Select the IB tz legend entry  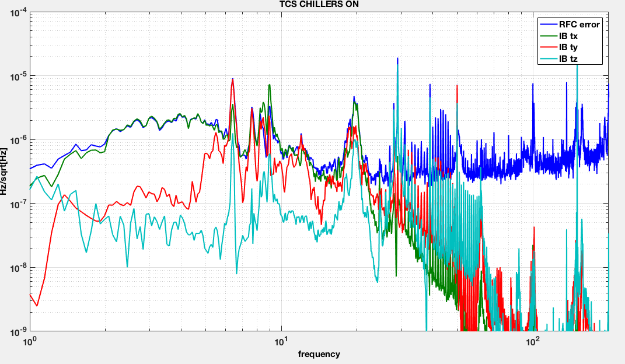coord(559,59)
